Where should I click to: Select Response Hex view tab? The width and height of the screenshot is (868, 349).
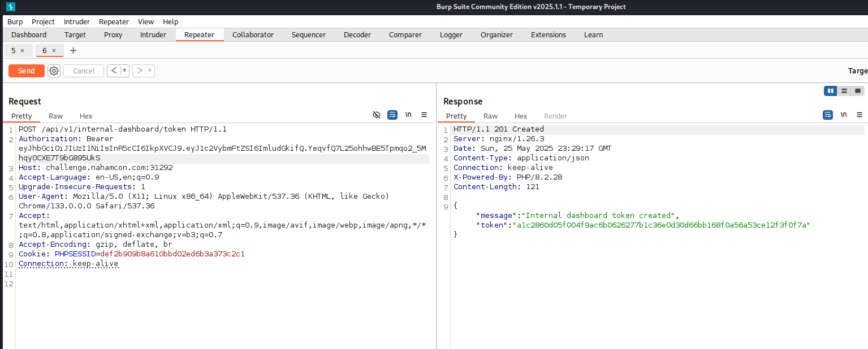point(521,116)
